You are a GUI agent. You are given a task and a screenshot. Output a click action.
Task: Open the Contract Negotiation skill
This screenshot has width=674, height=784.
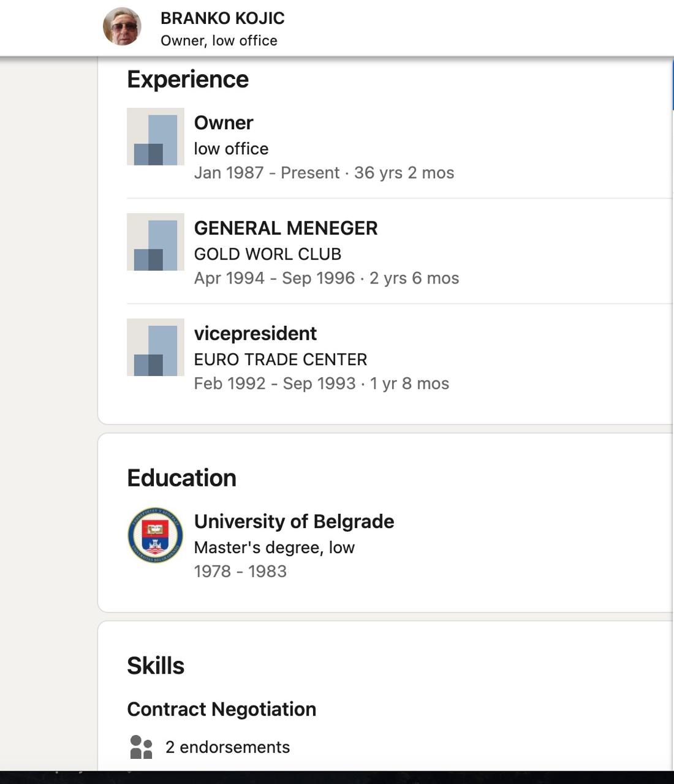(x=221, y=709)
